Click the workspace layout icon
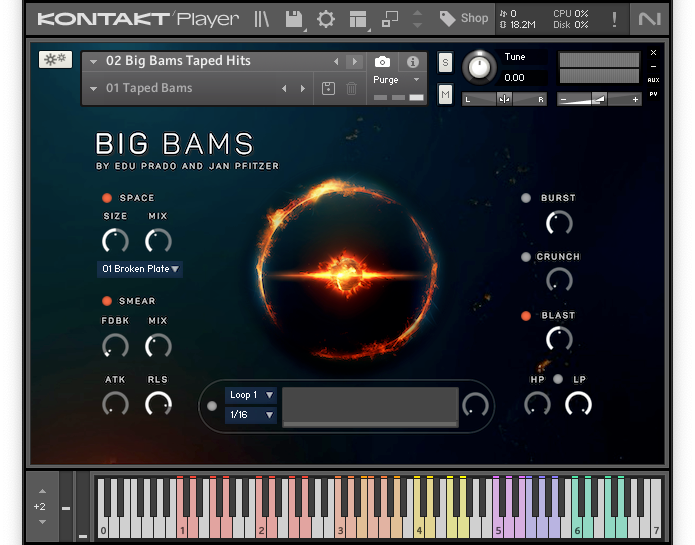695x545 pixels. [x=358, y=18]
